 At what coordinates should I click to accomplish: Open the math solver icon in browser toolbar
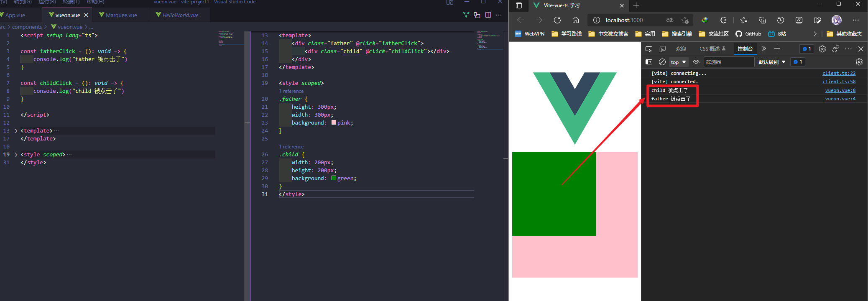click(799, 20)
